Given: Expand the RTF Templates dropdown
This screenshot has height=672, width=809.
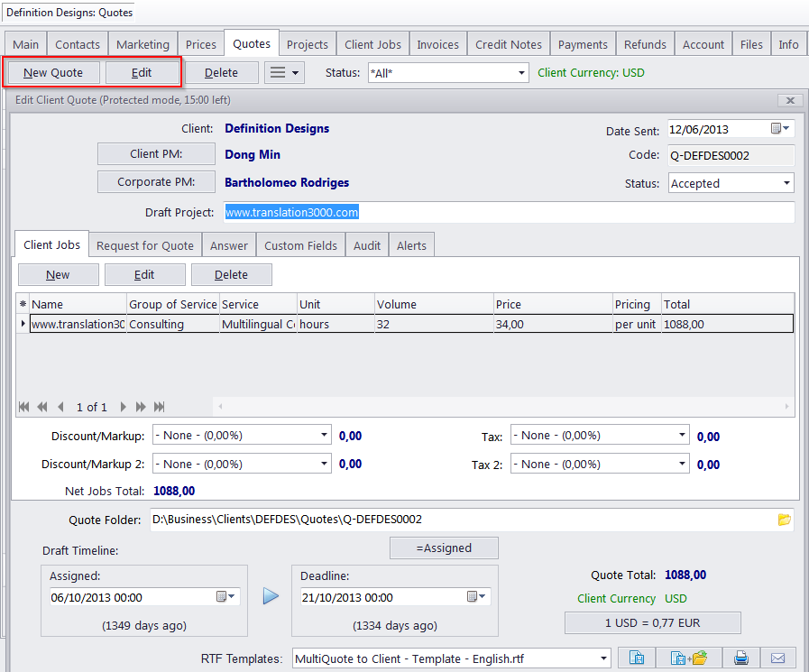Looking at the screenshot, I should click(603, 658).
